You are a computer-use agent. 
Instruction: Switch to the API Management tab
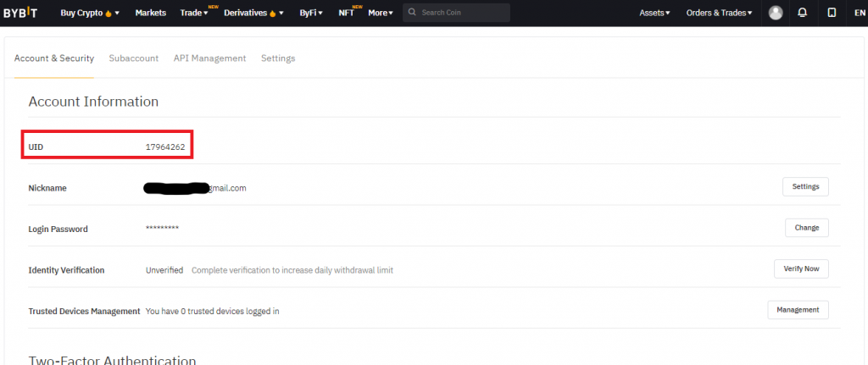coord(209,58)
